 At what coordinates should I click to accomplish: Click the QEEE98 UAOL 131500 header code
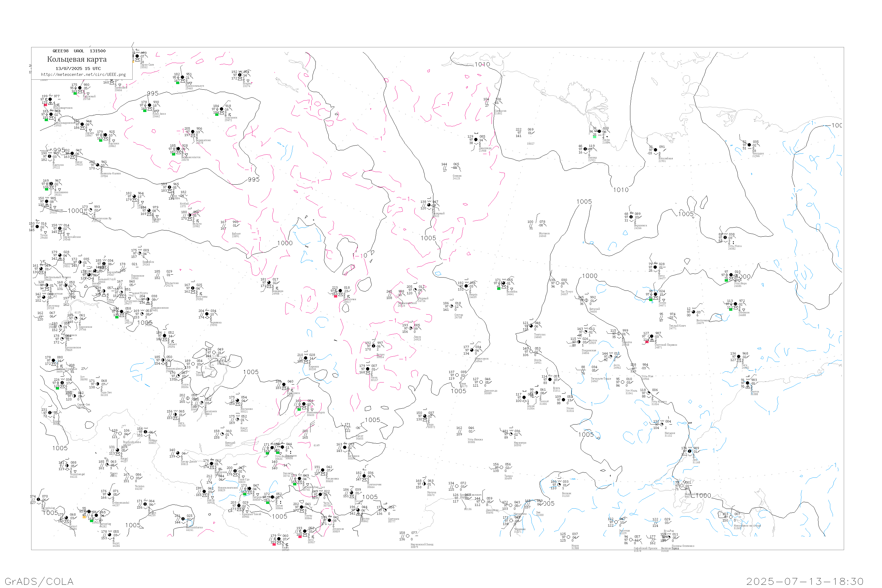pos(79,51)
